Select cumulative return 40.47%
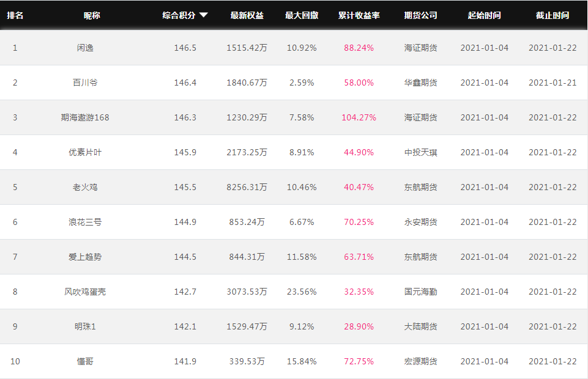The width and height of the screenshot is (588, 379). [x=359, y=187]
